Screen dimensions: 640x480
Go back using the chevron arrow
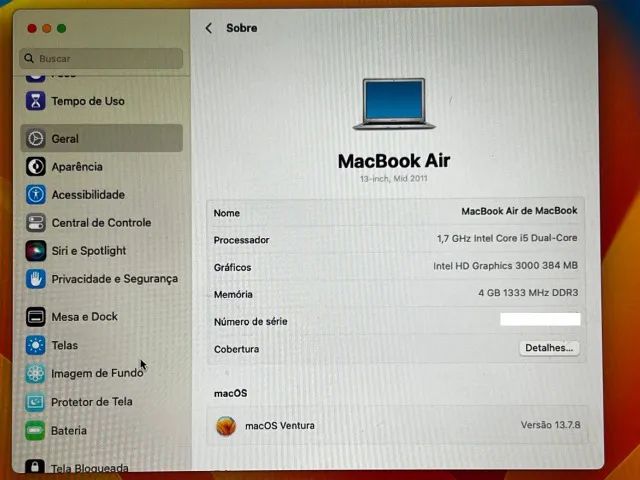(x=209, y=28)
